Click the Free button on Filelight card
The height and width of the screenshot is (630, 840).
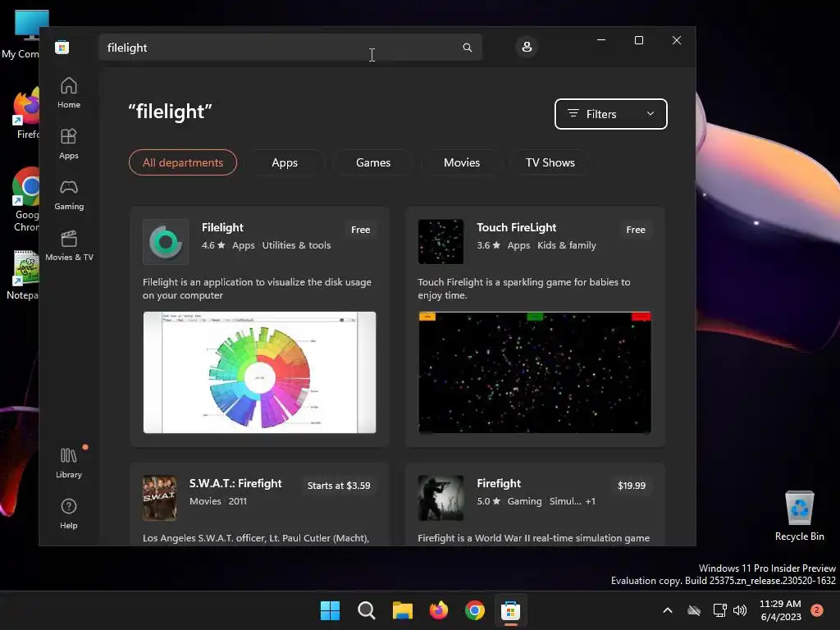[361, 230]
